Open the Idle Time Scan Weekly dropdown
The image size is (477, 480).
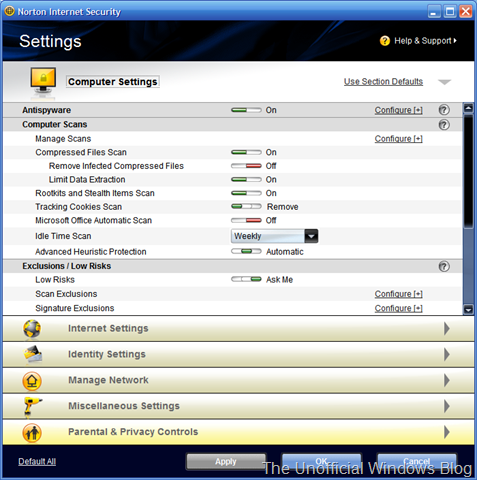click(x=274, y=236)
